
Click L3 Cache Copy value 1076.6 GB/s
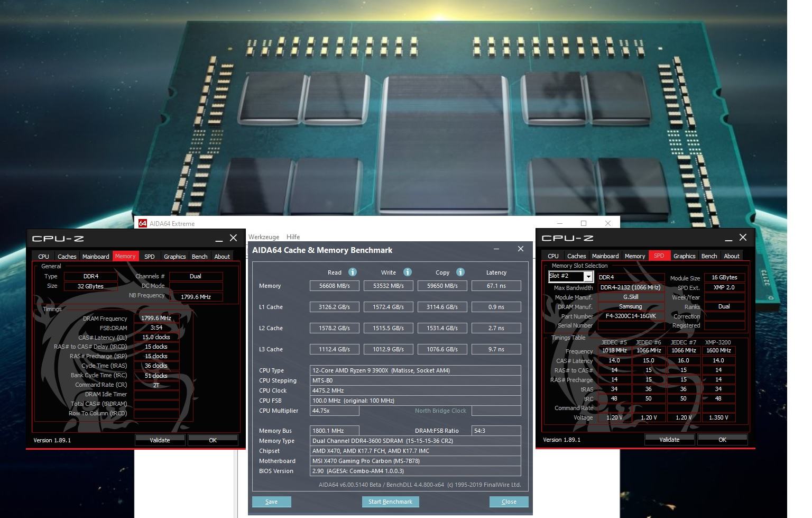pos(442,349)
